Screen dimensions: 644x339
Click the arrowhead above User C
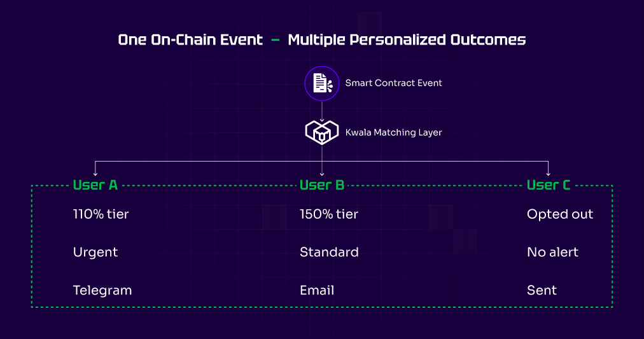pyautogui.click(x=548, y=172)
